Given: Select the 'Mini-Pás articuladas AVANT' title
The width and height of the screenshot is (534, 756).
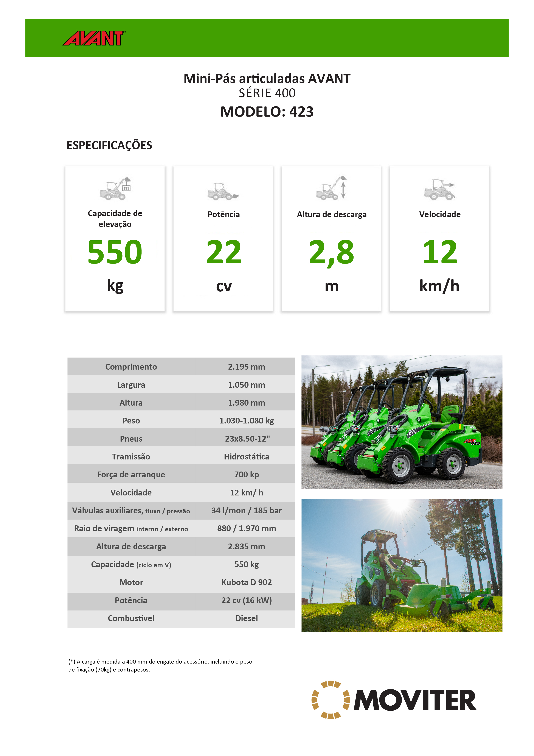Looking at the screenshot, I should (267, 79).
